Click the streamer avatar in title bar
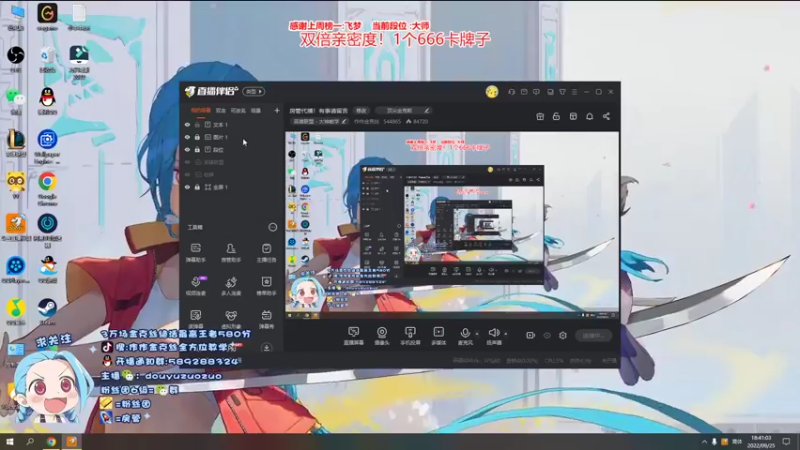The height and width of the screenshot is (450, 800). (x=492, y=92)
